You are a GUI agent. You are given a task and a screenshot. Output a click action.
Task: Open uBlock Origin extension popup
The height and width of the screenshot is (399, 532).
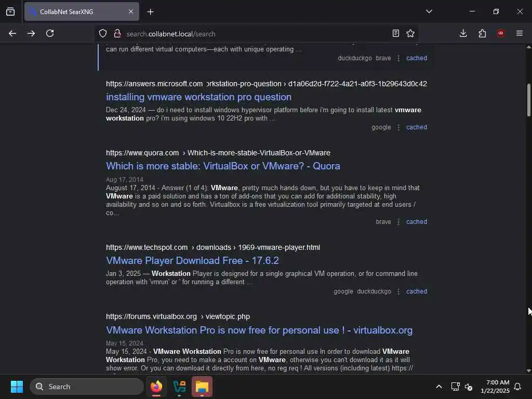(x=501, y=33)
